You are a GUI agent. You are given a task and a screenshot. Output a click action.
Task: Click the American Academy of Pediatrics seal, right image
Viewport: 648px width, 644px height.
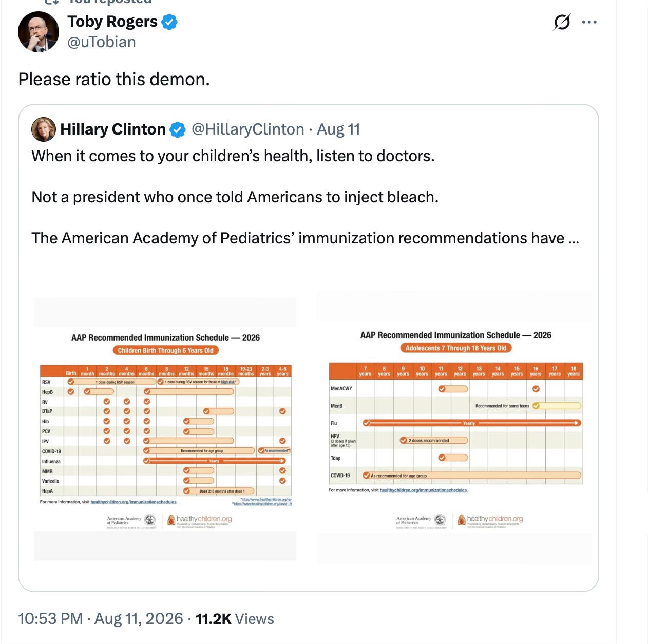point(440,520)
